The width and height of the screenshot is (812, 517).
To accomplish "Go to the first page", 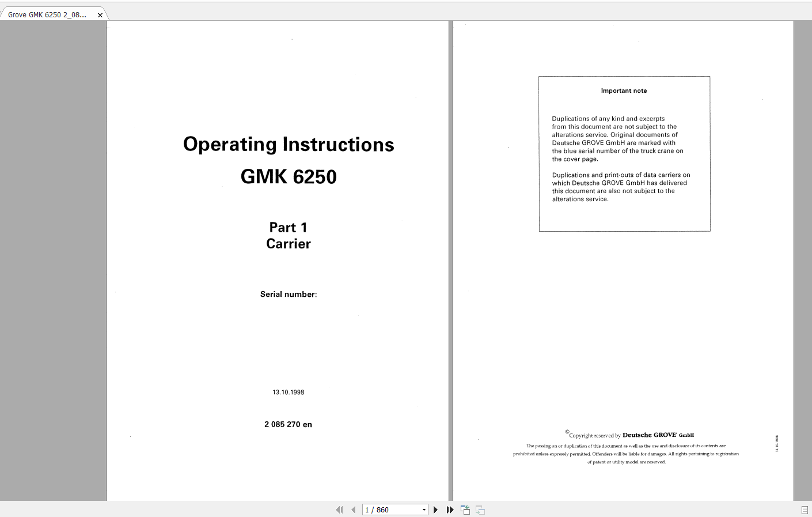I will coord(339,510).
